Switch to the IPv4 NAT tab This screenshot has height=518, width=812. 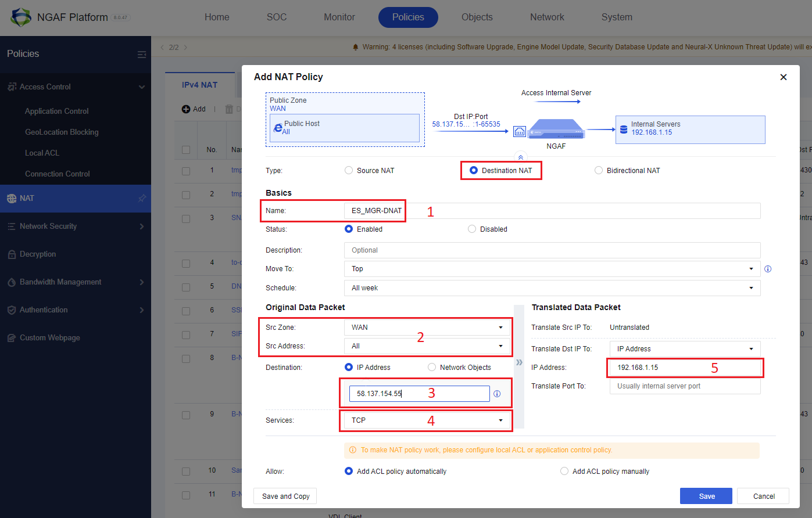(200, 85)
